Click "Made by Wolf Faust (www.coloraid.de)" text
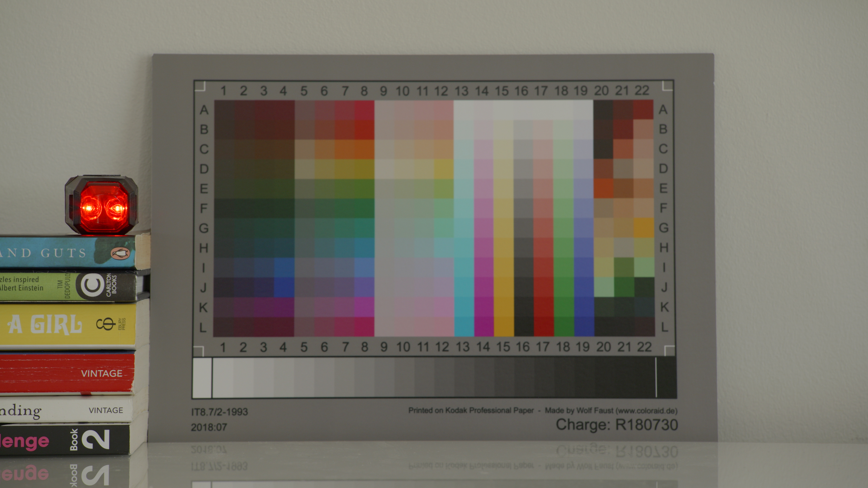 point(611,411)
